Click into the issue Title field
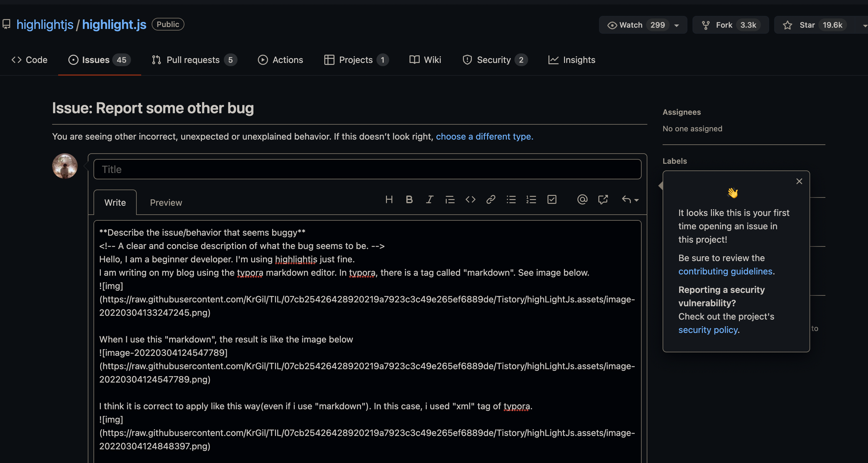868x463 pixels. [x=367, y=169]
